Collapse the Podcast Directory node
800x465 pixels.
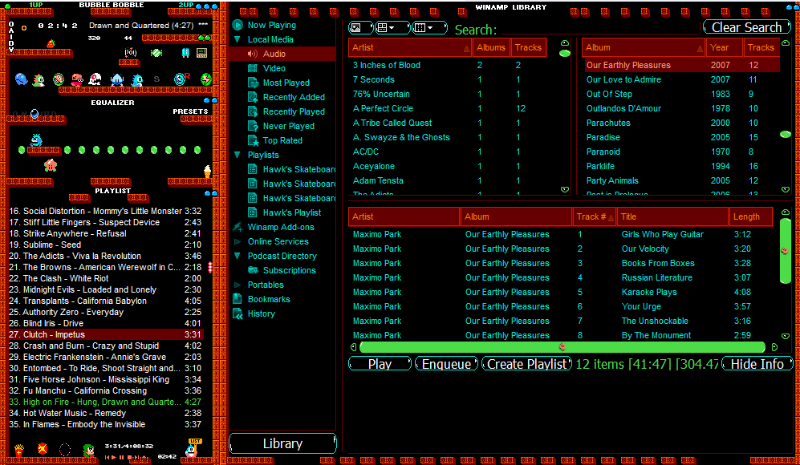point(237,256)
